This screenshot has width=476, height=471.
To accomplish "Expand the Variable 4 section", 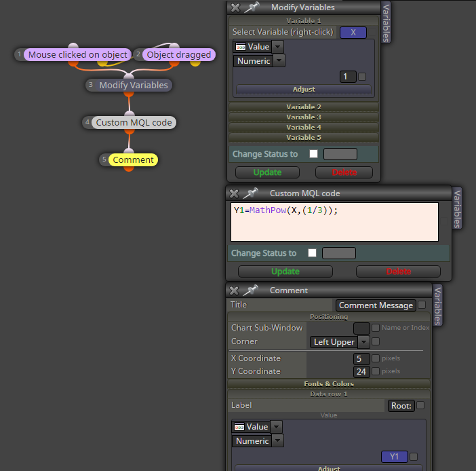I will [304, 128].
